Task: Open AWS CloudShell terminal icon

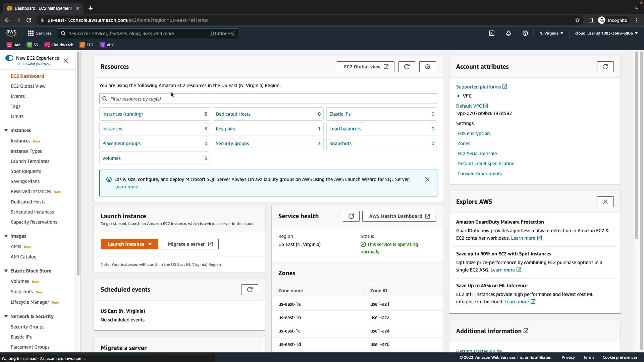Action: tap(492, 33)
